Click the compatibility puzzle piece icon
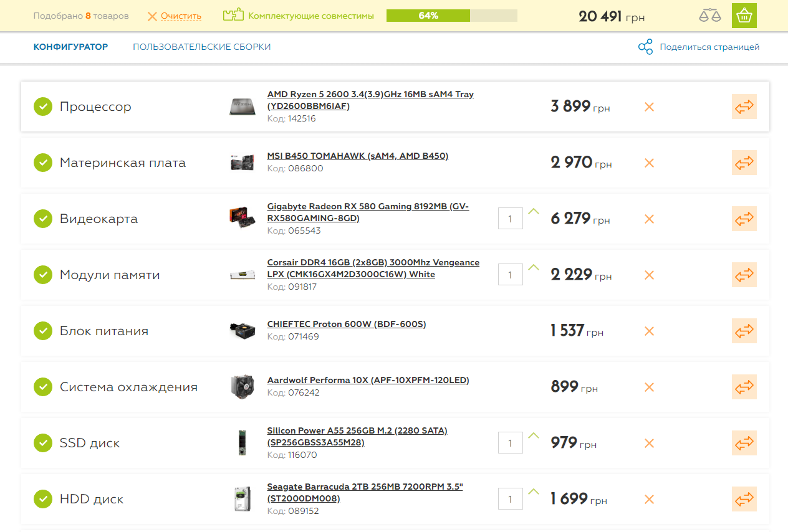 (x=233, y=15)
